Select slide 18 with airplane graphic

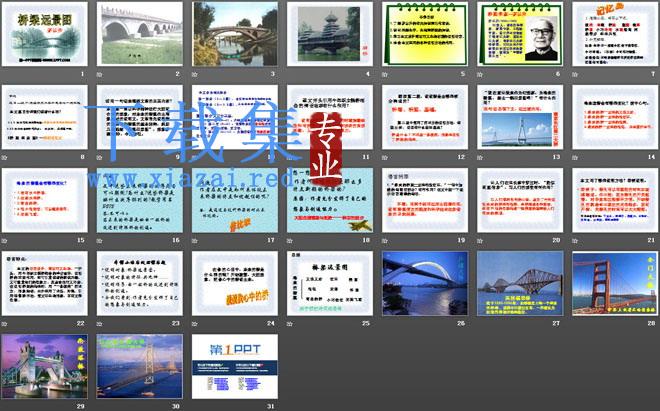click(x=330, y=200)
